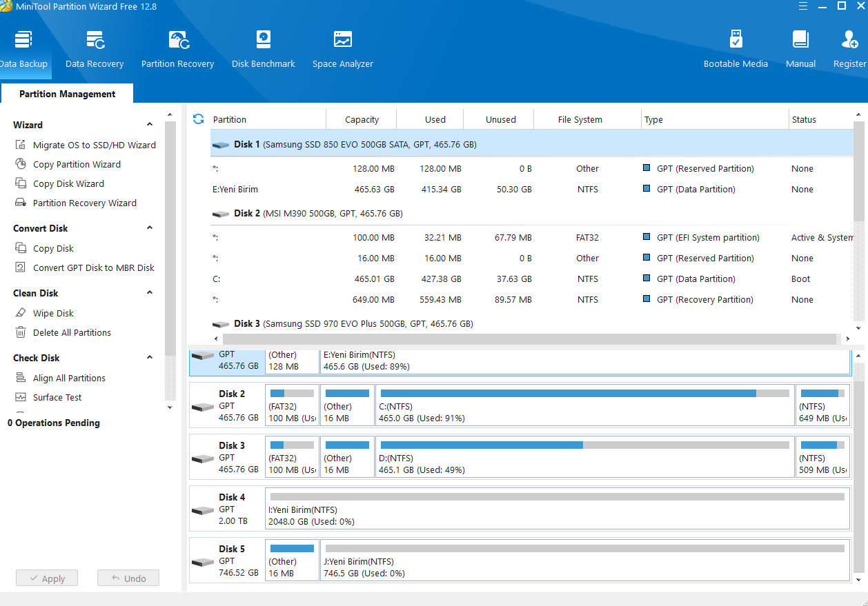Open the Space Analyzer tool
This screenshot has width=868, height=606.
[x=342, y=49]
